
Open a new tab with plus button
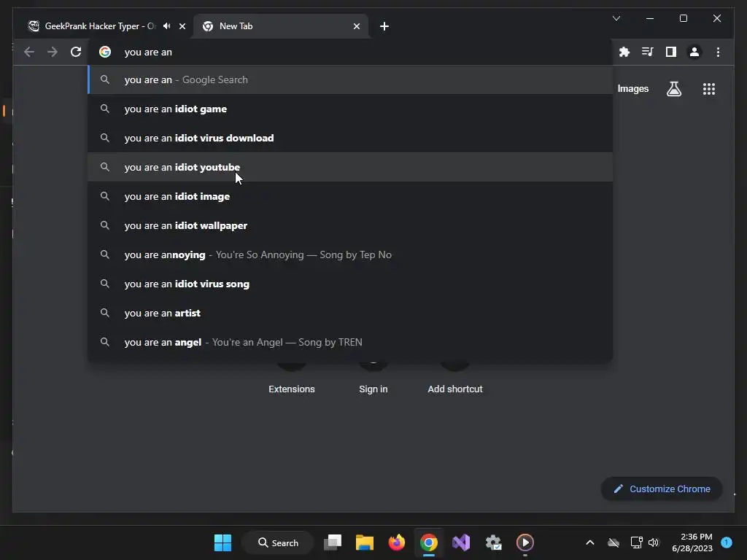click(x=384, y=26)
